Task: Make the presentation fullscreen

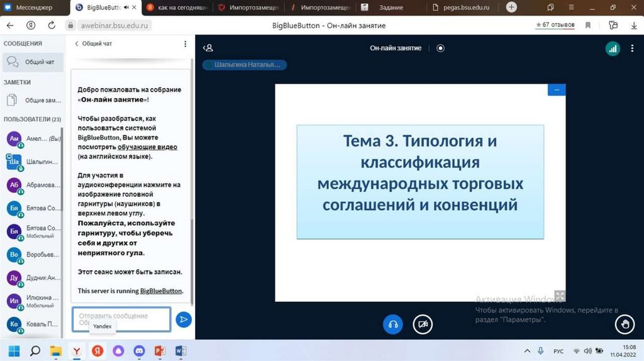Action: [559, 296]
